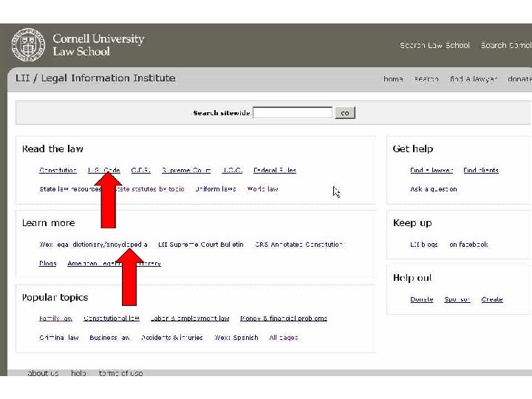This screenshot has width=532, height=399.
Task: Open the Wex: Spanish link
Action: (x=236, y=338)
